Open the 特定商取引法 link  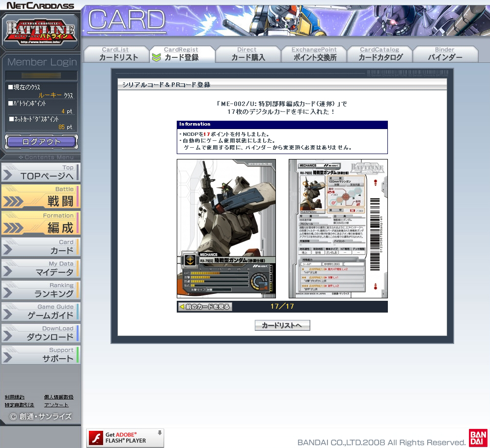click(x=19, y=405)
